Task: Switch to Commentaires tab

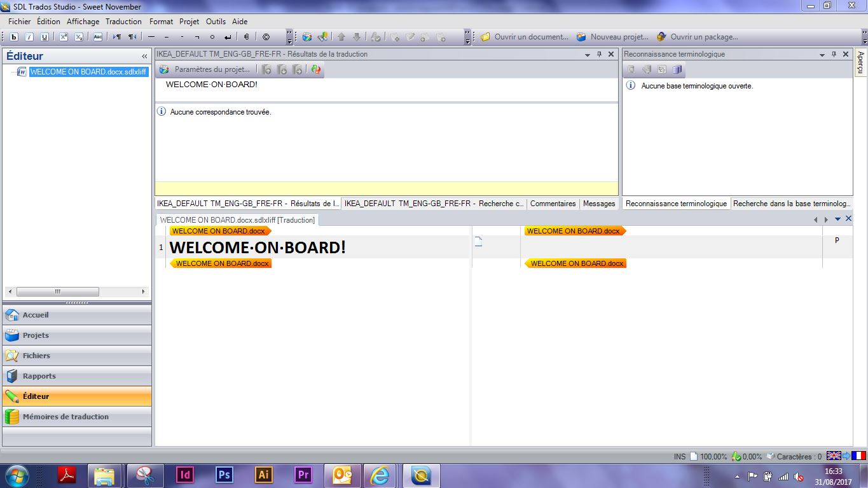Action: pos(553,204)
